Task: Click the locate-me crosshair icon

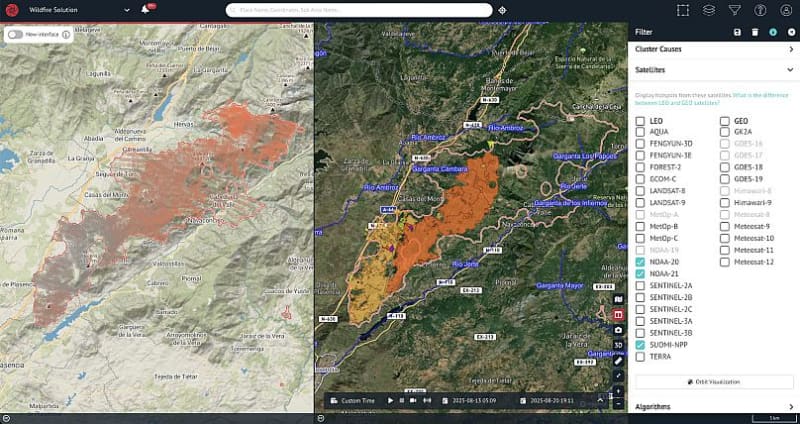Action: tap(502, 9)
